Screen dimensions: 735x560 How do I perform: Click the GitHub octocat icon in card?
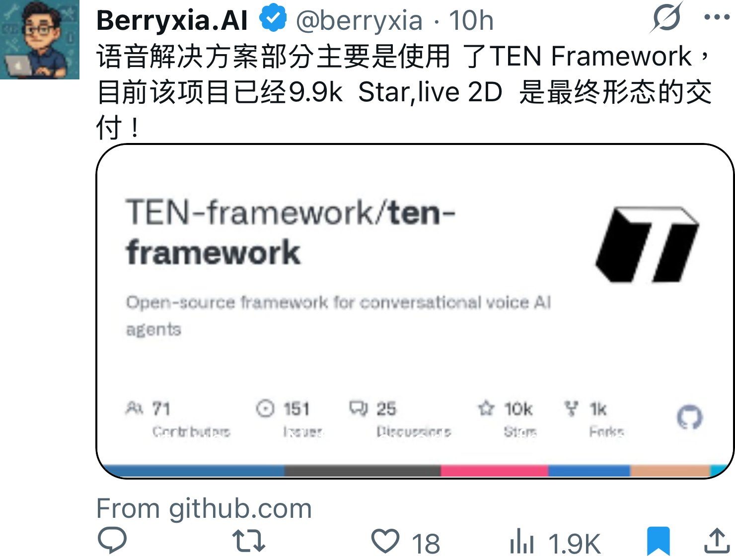pos(690,417)
